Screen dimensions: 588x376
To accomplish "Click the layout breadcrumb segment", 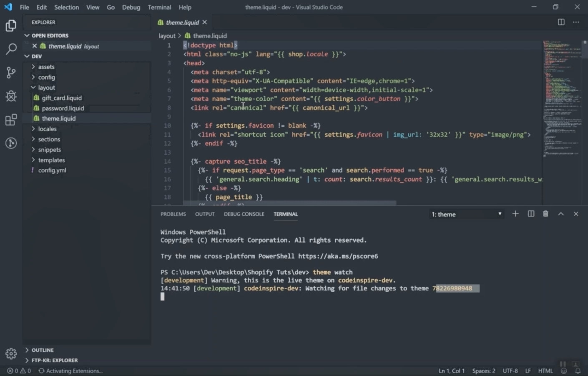I will pos(167,36).
